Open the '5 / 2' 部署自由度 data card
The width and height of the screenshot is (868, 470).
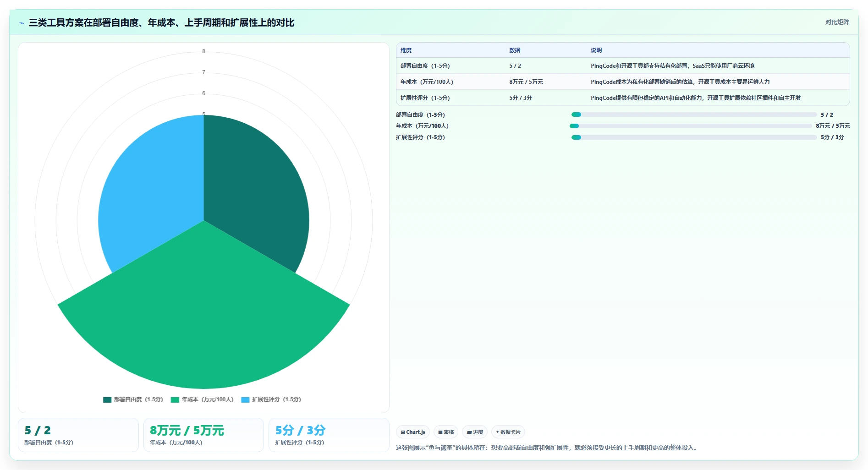[78, 435]
